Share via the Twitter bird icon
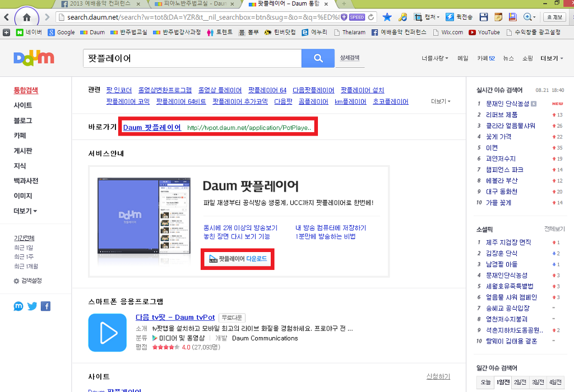 click(32, 306)
